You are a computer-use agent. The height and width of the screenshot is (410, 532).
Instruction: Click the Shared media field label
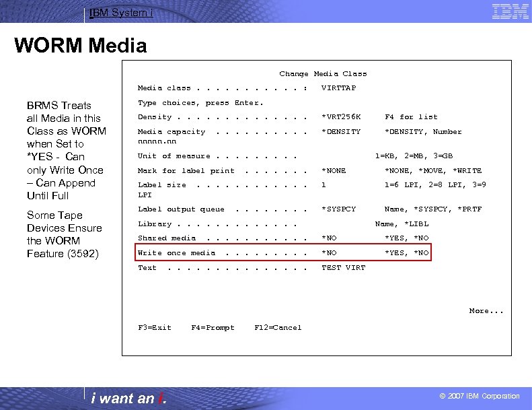coord(167,238)
